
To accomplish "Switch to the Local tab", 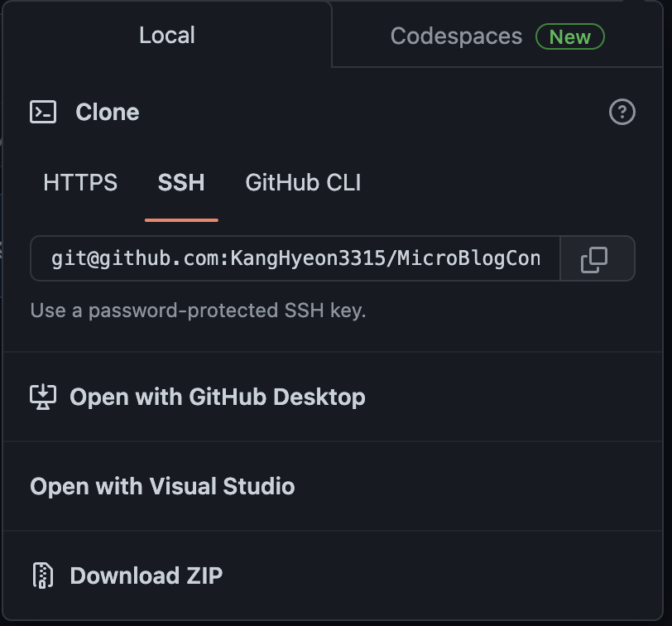I will [x=166, y=35].
